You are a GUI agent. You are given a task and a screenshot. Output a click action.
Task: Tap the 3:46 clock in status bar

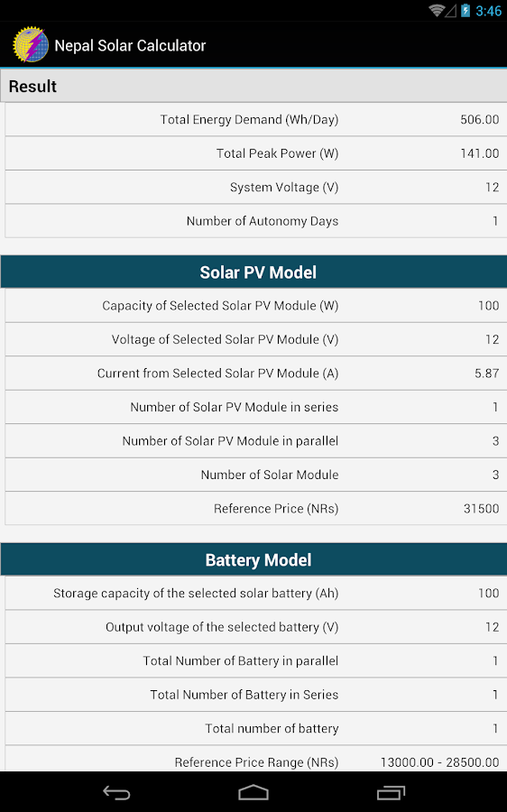click(x=488, y=11)
